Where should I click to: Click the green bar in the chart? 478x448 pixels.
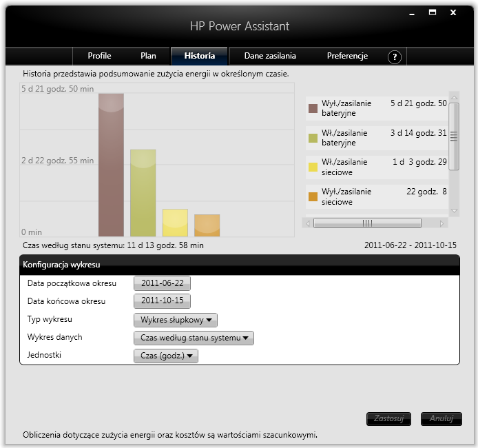click(x=143, y=193)
